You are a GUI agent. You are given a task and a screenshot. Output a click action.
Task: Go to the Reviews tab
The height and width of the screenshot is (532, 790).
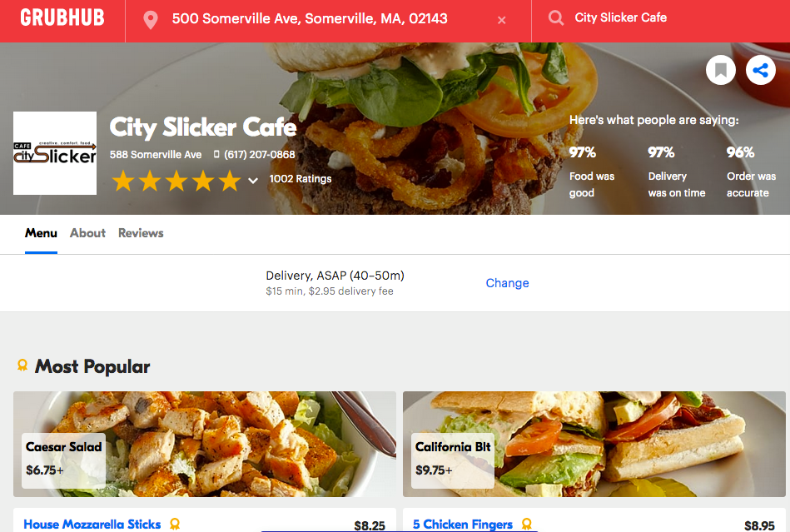(x=141, y=233)
